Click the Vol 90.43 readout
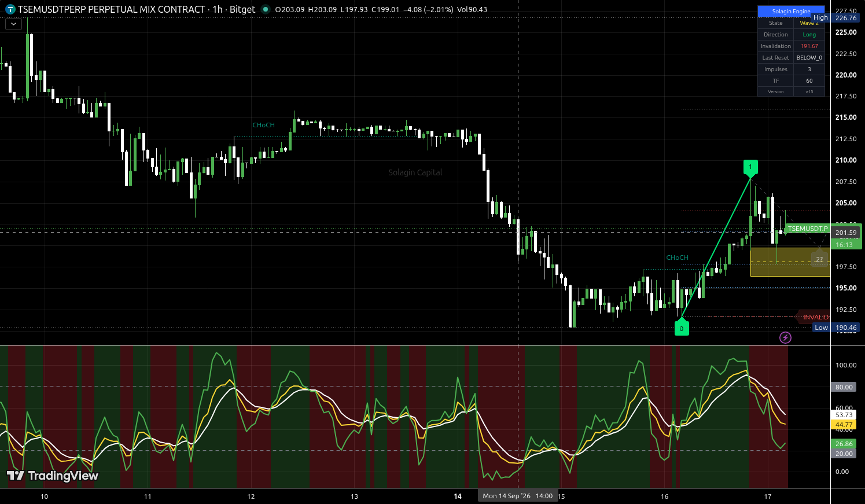 click(472, 9)
